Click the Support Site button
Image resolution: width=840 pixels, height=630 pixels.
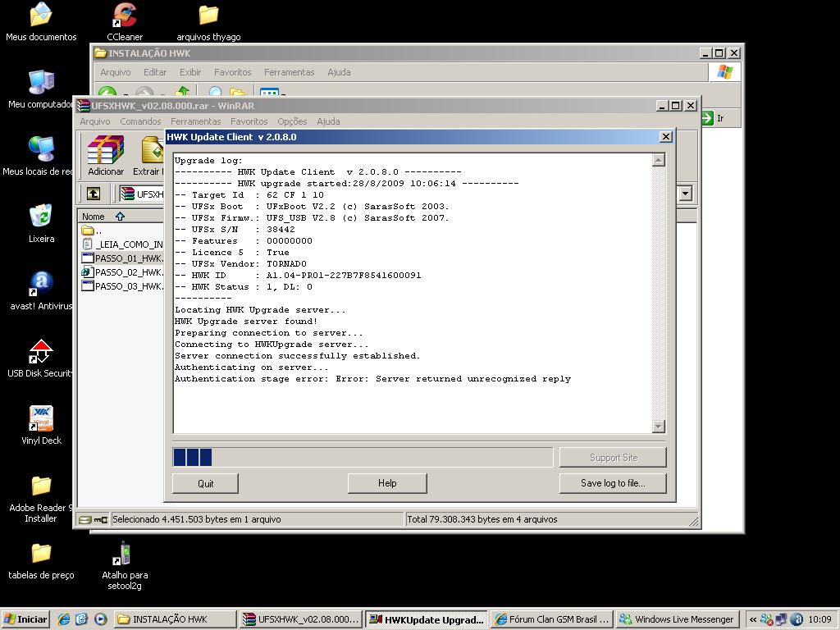point(613,458)
